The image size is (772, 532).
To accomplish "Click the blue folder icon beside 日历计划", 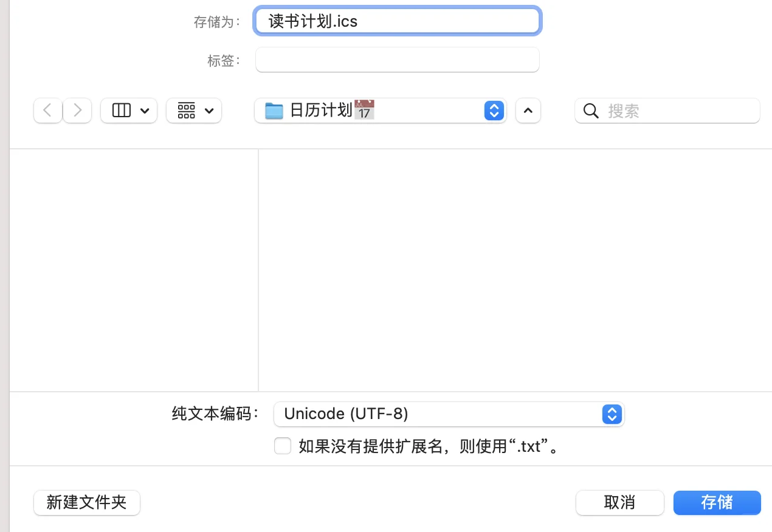I will [x=274, y=111].
